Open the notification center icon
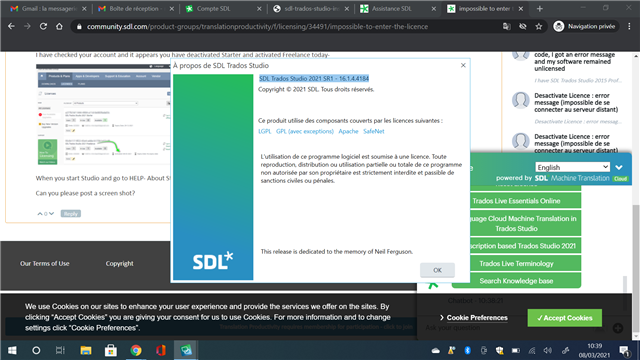 coord(624,351)
